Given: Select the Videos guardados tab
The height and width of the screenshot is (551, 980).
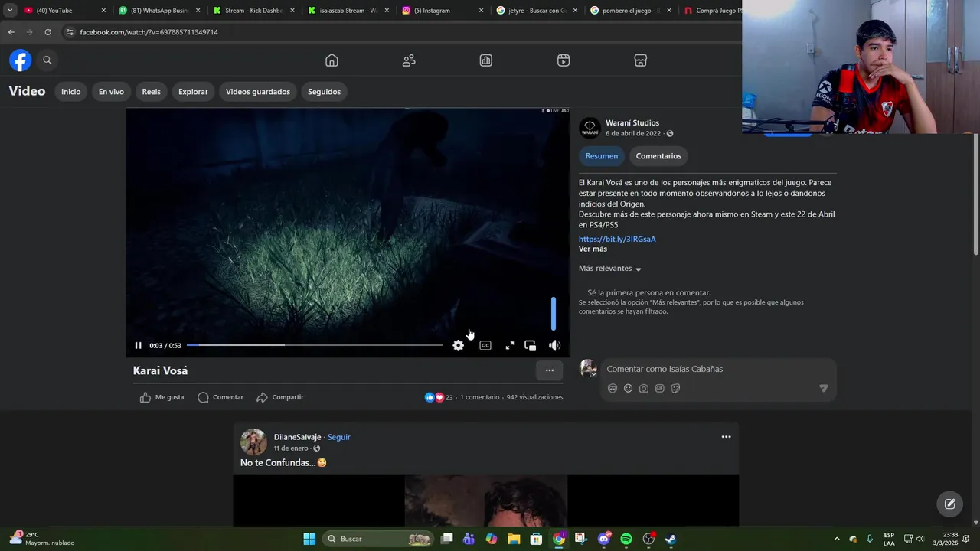Looking at the screenshot, I should tap(258, 92).
